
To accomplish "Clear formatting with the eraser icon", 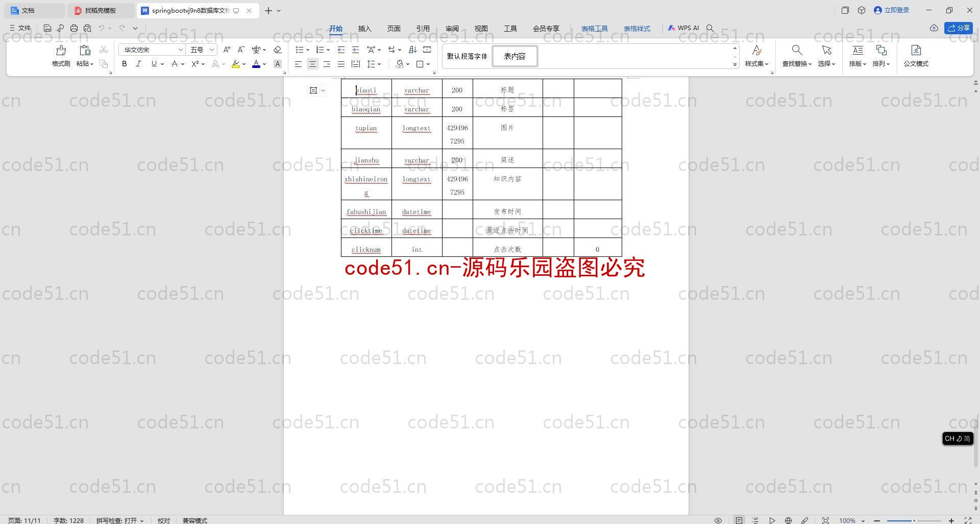I will tap(278, 50).
